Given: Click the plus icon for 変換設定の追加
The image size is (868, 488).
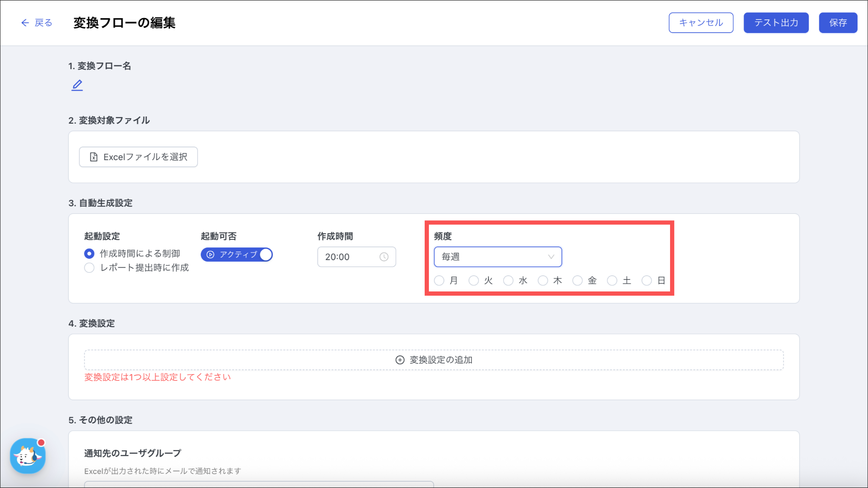Looking at the screenshot, I should click(400, 360).
